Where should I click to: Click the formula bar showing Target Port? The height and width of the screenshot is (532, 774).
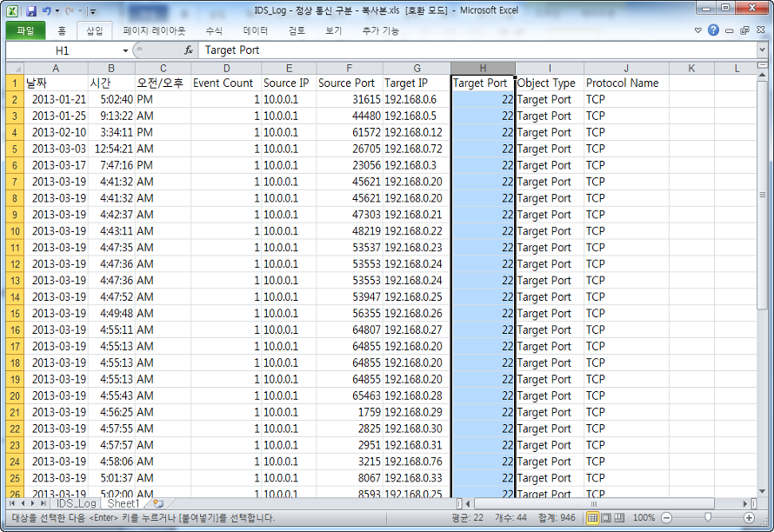(x=477, y=50)
